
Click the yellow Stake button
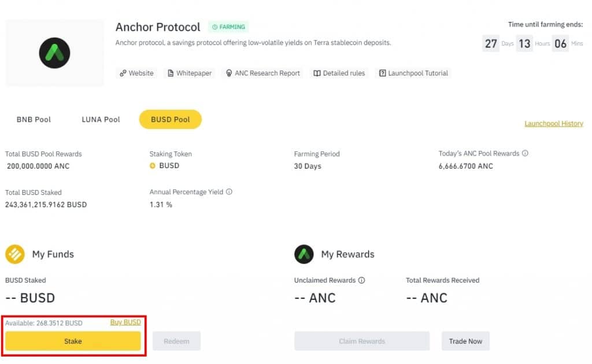click(x=73, y=341)
